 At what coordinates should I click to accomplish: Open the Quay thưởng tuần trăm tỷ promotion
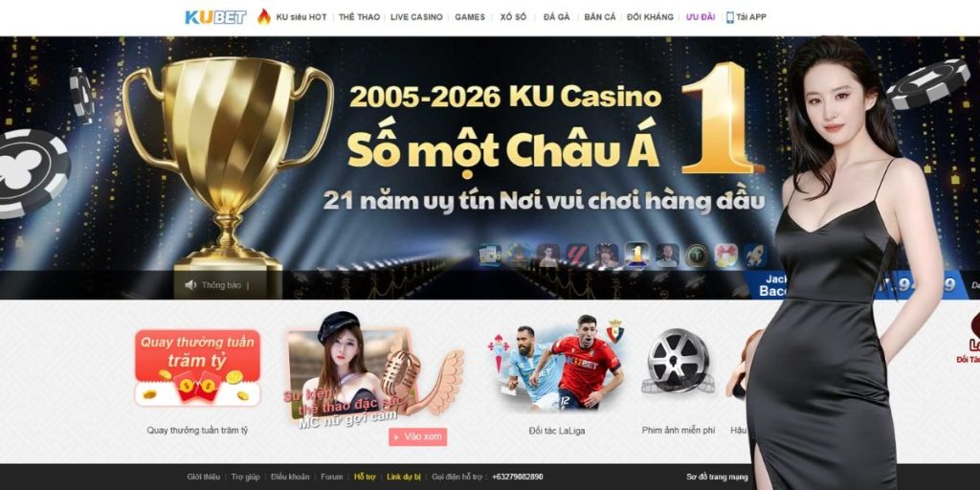tap(197, 368)
